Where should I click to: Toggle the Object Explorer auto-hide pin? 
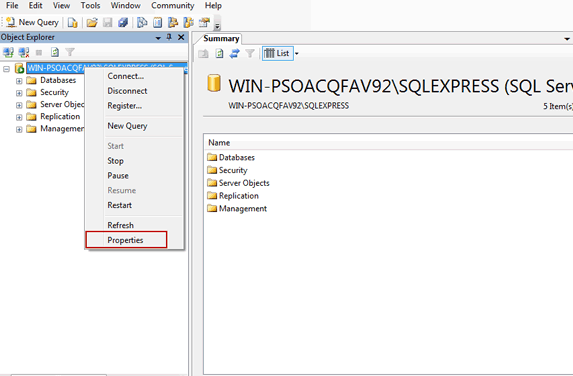[x=169, y=37]
